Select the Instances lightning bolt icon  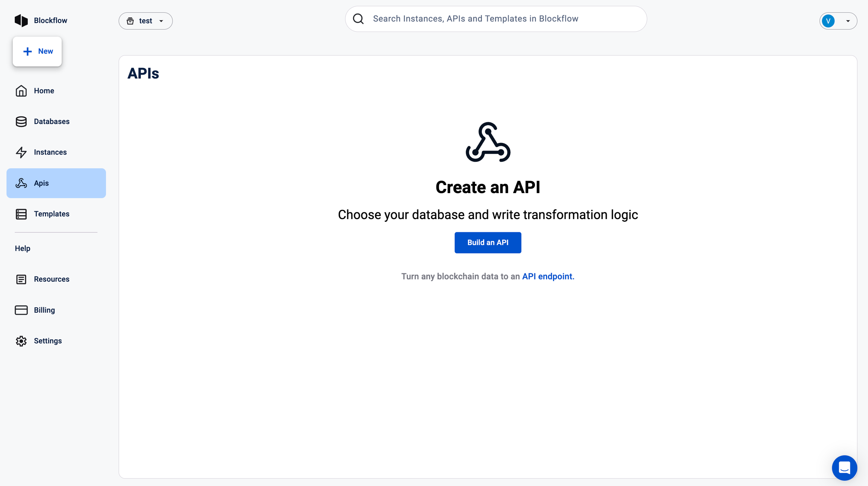(21, 152)
